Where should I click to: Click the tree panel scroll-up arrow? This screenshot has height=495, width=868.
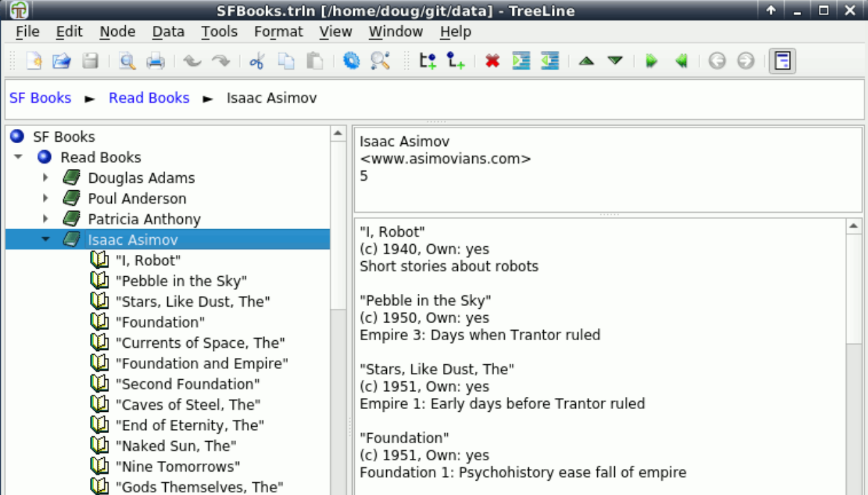[x=338, y=134]
